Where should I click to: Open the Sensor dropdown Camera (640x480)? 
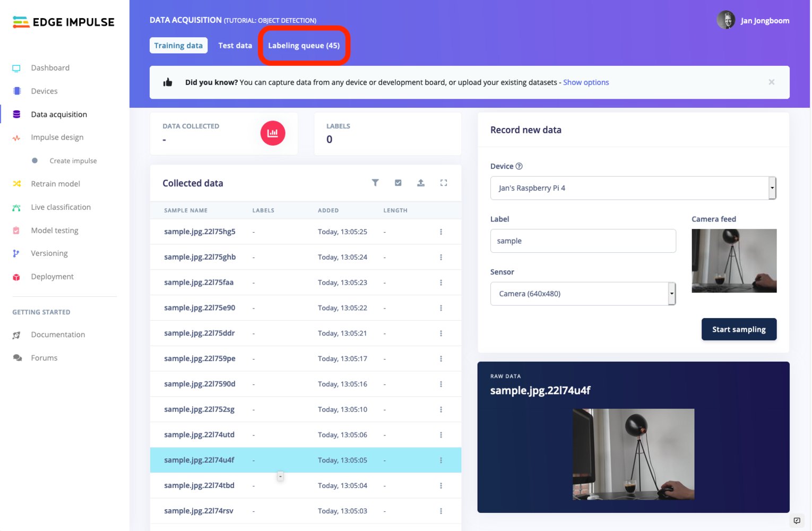[583, 294]
